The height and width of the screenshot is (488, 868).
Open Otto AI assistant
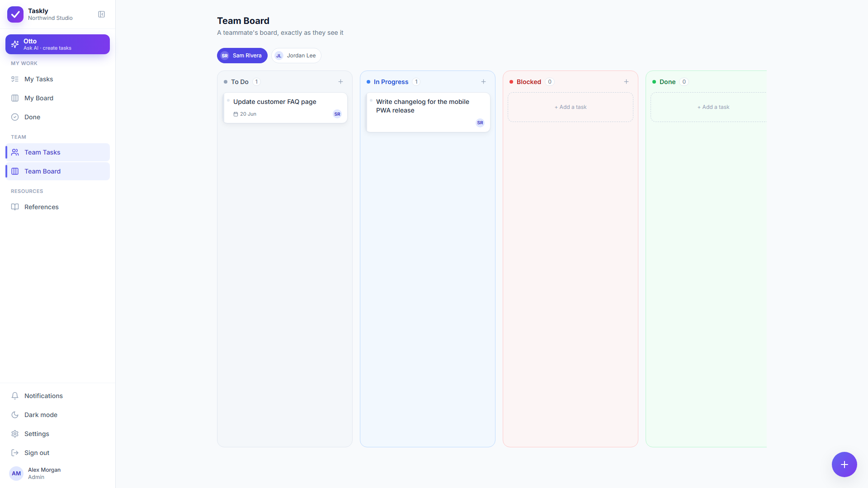[57, 44]
